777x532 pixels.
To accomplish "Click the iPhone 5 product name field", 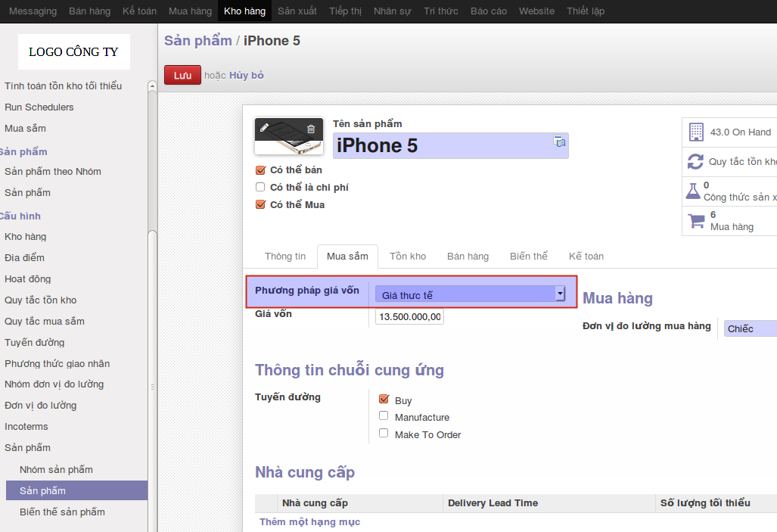I will click(x=450, y=145).
